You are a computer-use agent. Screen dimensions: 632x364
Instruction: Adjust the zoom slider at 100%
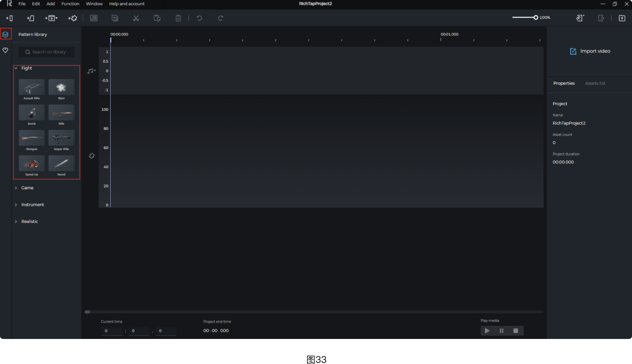536,17
